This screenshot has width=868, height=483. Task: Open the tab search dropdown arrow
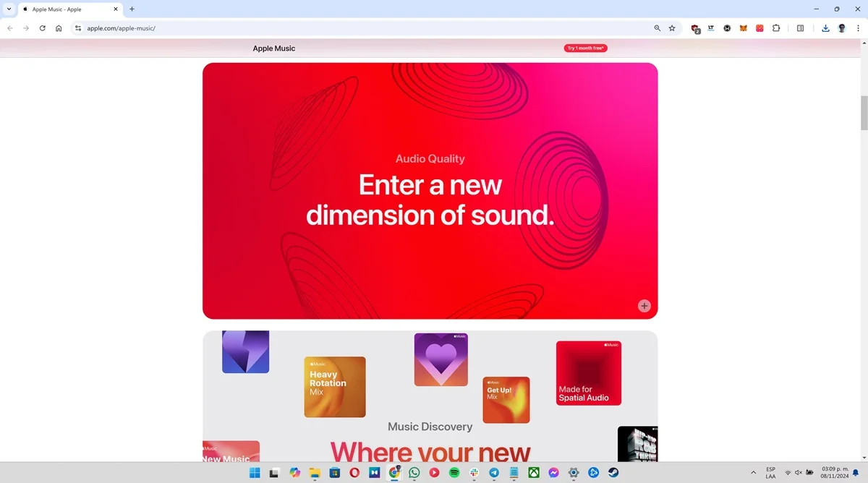tap(7, 9)
